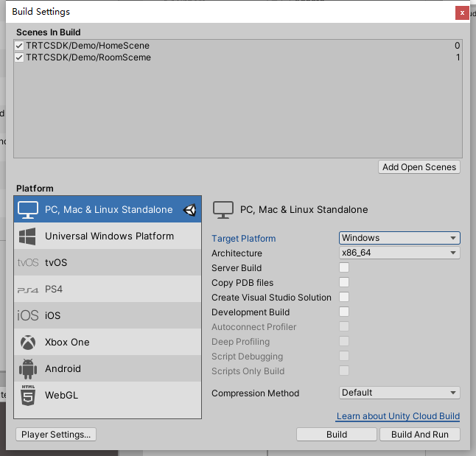Screen dimensions: 476x456
Task: Click the Architecture label
Action: coord(237,253)
